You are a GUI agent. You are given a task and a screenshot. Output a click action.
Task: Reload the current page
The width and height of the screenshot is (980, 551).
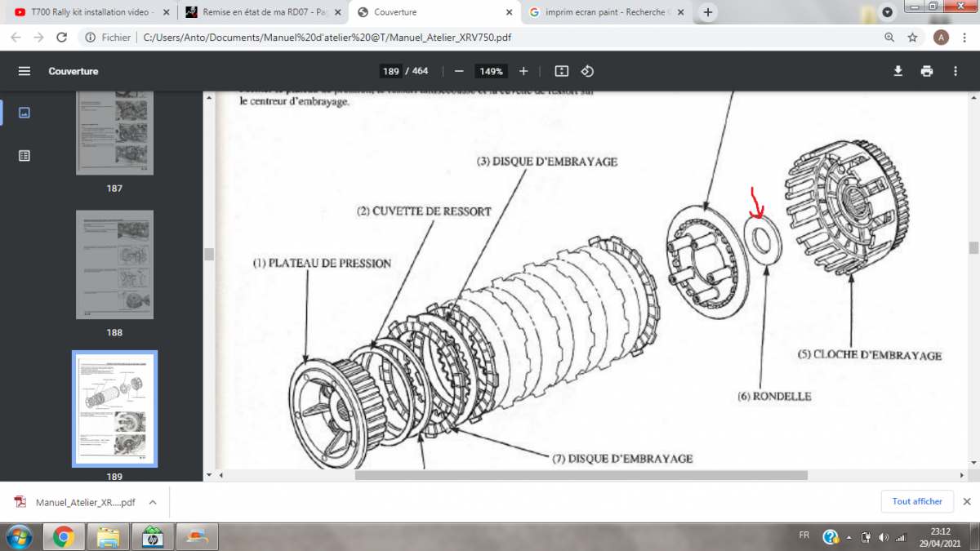tap(61, 38)
